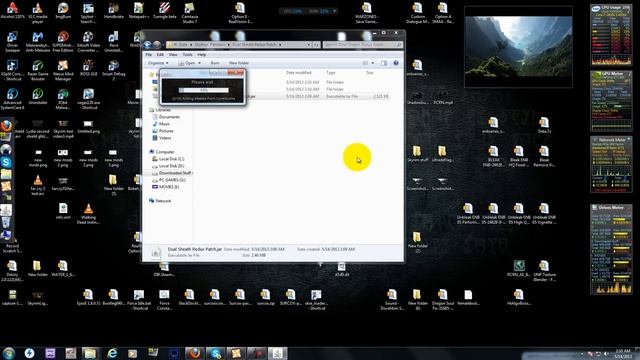Image resolution: width=640 pixels, height=360 pixels.
Task: Launch the Driver Sweeper shortcut
Action: (13, 41)
